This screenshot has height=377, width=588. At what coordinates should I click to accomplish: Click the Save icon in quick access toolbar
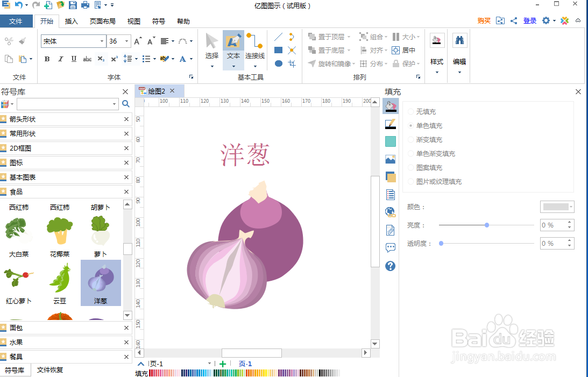(x=73, y=5)
